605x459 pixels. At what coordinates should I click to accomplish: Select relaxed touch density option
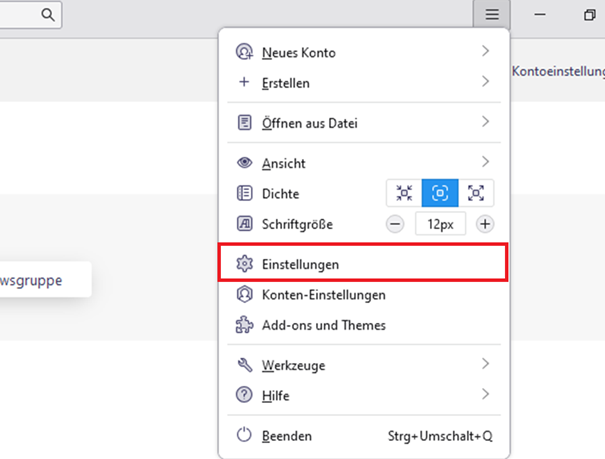(475, 194)
